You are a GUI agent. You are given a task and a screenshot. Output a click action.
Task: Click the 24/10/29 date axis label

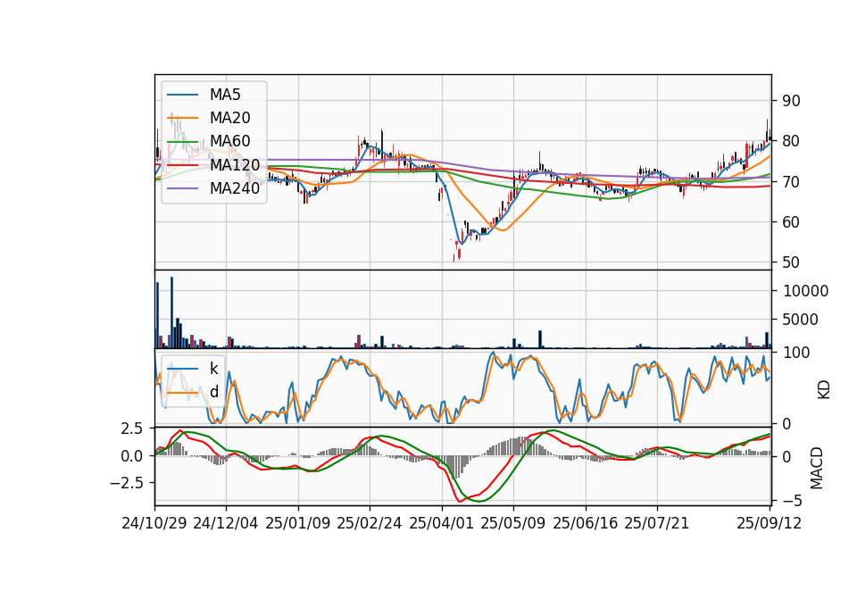pos(154,523)
